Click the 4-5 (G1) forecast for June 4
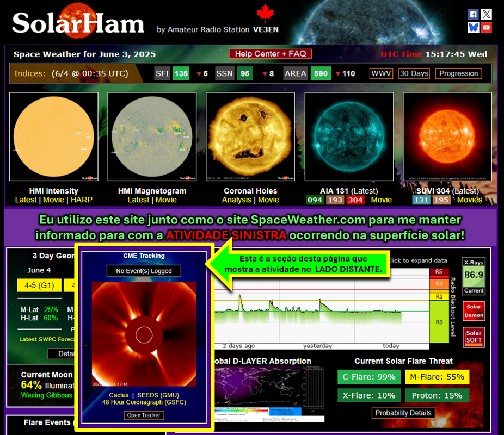Image resolution: width=504 pixels, height=435 pixels. 39,285
